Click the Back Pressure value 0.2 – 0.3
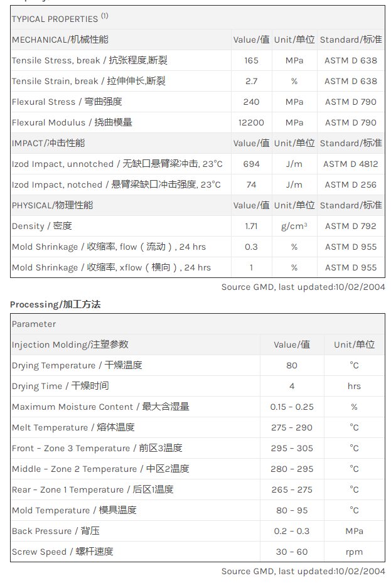Viewport: 391px width, 588px height. click(x=292, y=532)
